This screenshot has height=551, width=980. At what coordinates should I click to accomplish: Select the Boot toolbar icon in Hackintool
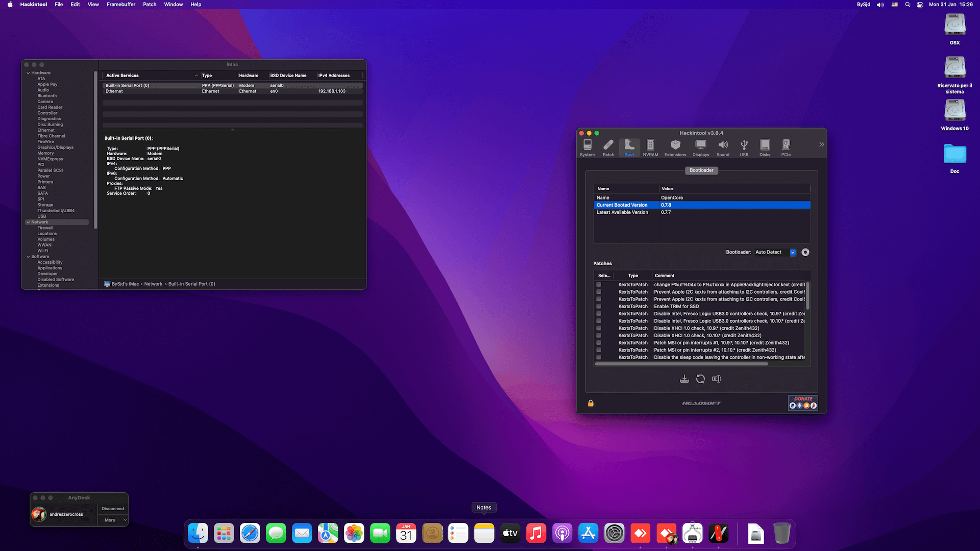click(x=629, y=148)
